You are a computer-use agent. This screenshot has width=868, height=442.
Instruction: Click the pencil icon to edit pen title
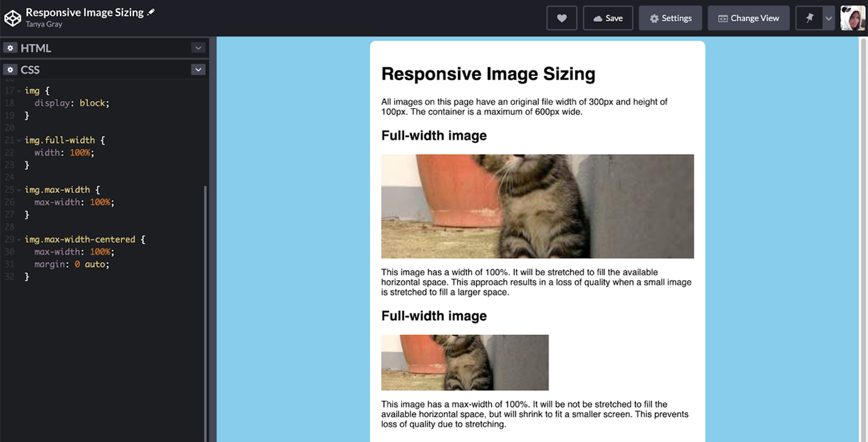(x=151, y=12)
